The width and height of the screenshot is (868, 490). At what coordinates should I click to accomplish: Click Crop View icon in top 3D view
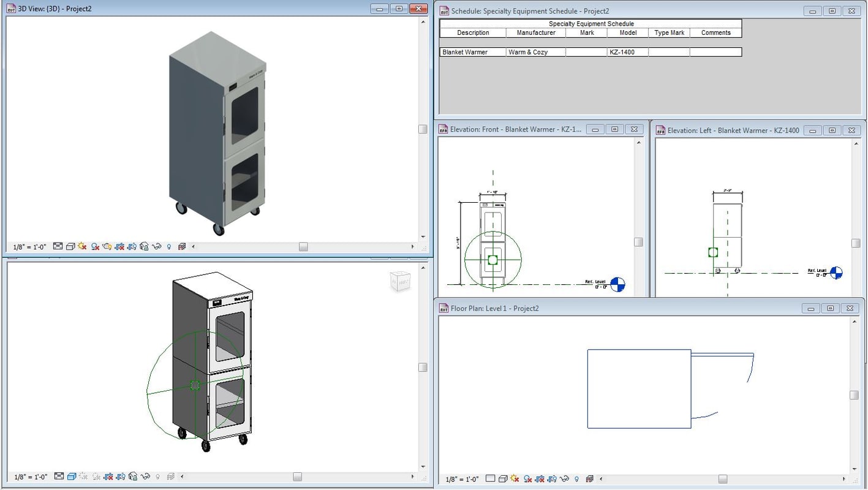coord(119,246)
